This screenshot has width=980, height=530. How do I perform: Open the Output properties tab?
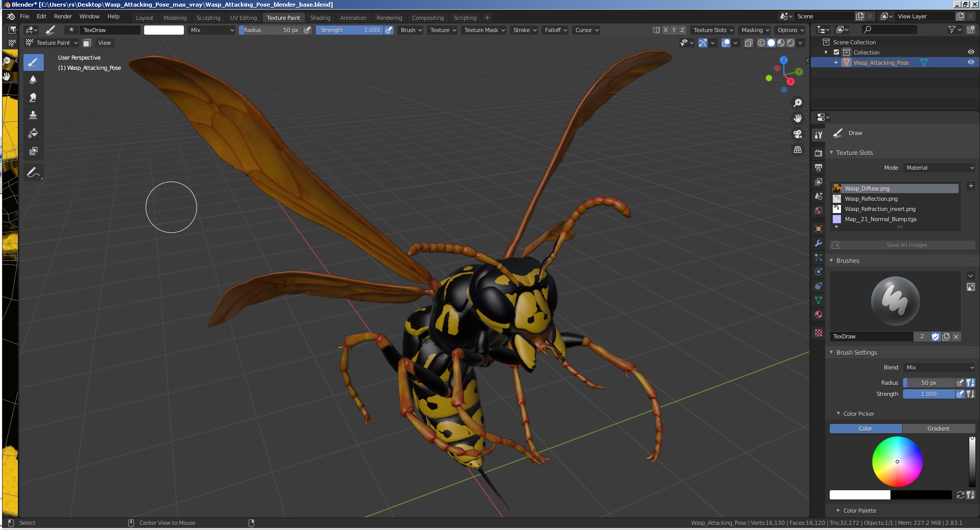(819, 167)
